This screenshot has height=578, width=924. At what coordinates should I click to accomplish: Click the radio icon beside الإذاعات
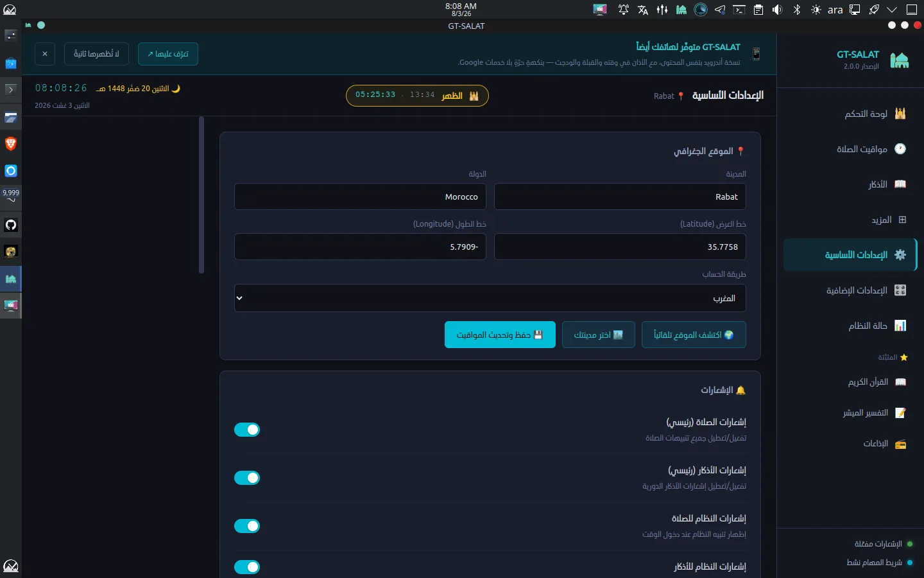901,444
